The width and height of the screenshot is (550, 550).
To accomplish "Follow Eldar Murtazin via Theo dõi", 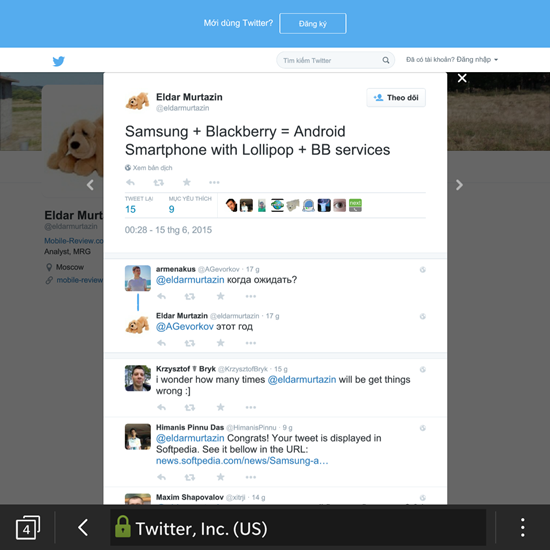I will click(x=396, y=98).
